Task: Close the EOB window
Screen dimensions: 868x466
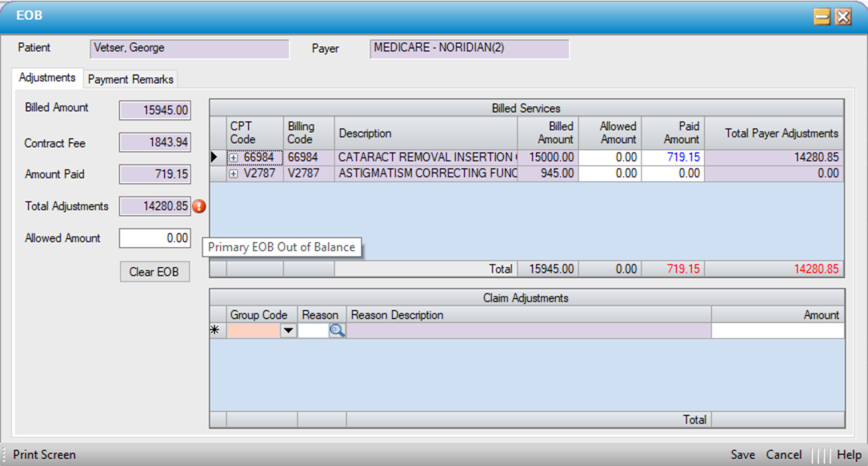Action: click(x=843, y=17)
